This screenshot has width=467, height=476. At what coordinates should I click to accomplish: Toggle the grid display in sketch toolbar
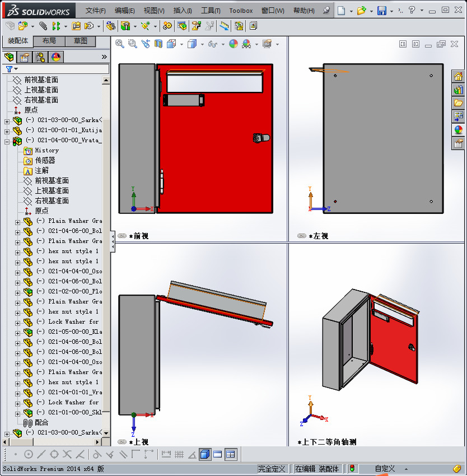(x=179, y=454)
